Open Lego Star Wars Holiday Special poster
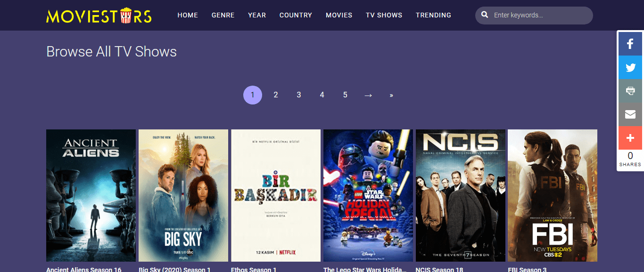Screen dimensions: 644x272 [368, 195]
